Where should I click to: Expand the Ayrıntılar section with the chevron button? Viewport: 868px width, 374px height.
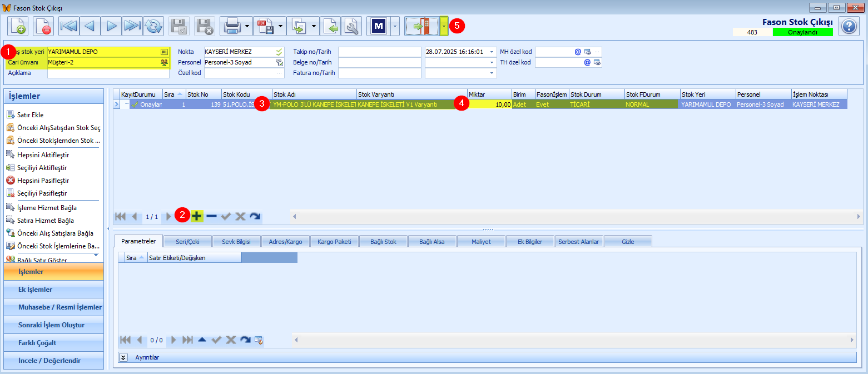124,357
